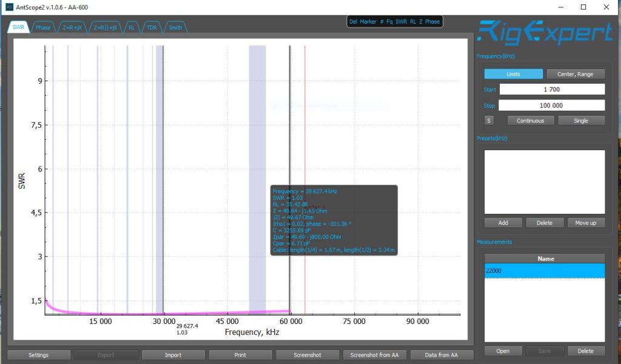The image size is (621, 364).
Task: Click the Marker column in marker header
Action: coord(368,22)
